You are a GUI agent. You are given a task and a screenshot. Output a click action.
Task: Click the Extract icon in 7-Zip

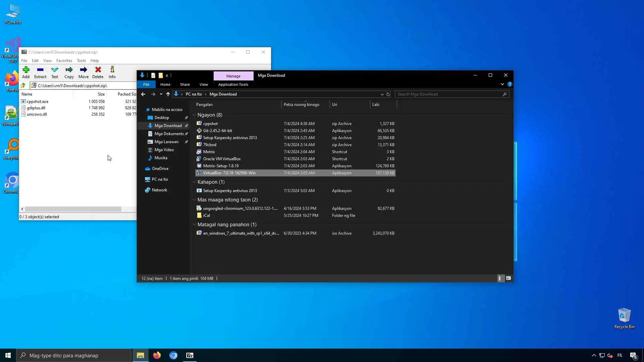(x=40, y=72)
